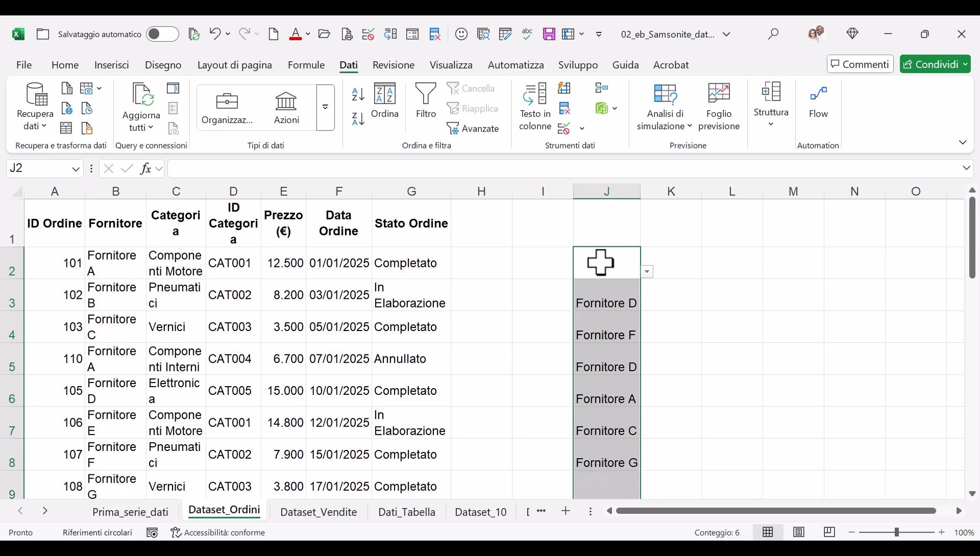Click Avanzate filter option
This screenshot has width=980, height=556.
[x=473, y=129]
